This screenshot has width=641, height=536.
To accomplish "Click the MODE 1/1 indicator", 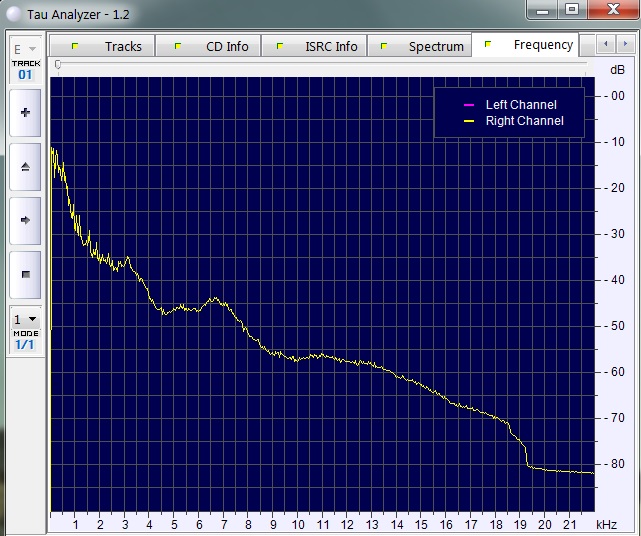I will click(x=25, y=340).
